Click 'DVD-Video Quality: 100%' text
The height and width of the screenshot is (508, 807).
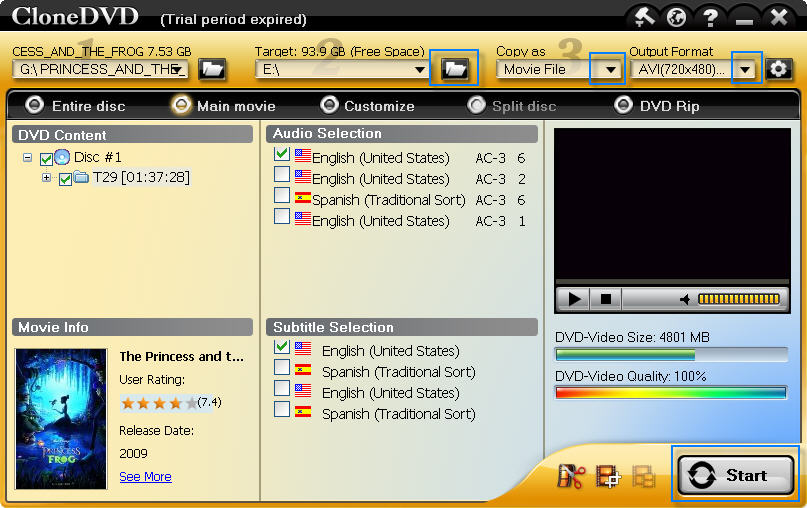pyautogui.click(x=630, y=376)
